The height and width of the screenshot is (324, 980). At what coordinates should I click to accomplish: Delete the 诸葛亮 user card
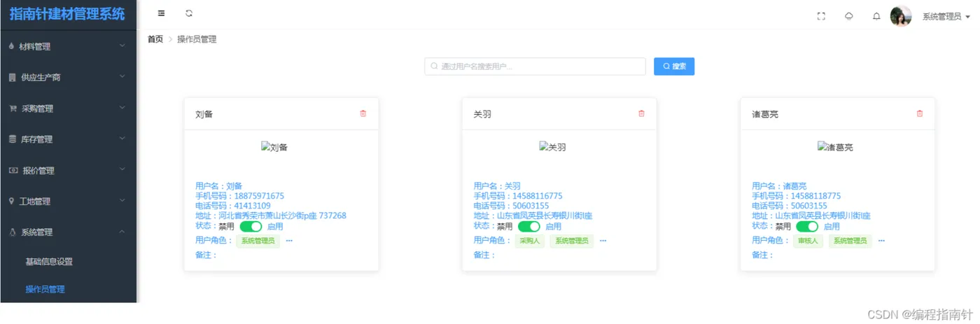coord(920,113)
